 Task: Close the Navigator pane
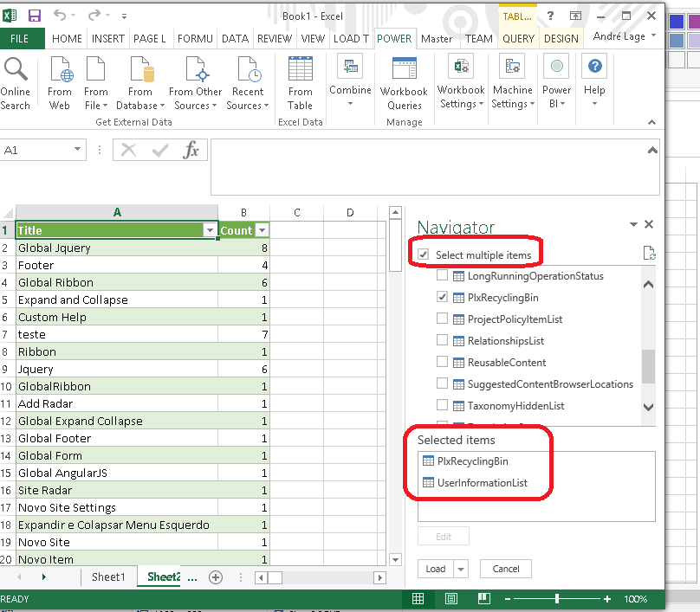(649, 224)
